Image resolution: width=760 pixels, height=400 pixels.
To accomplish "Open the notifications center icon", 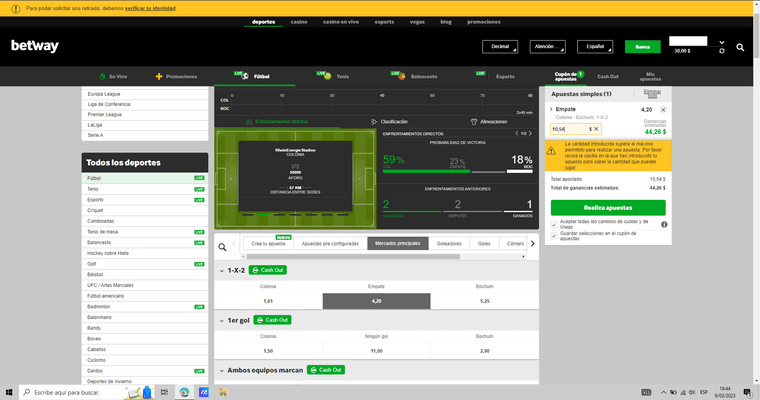I will 748,392.
